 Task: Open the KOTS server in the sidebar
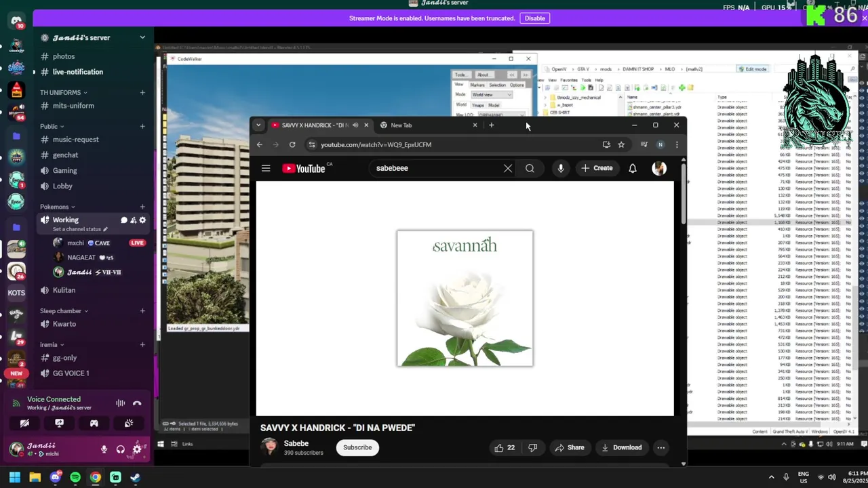(x=16, y=292)
